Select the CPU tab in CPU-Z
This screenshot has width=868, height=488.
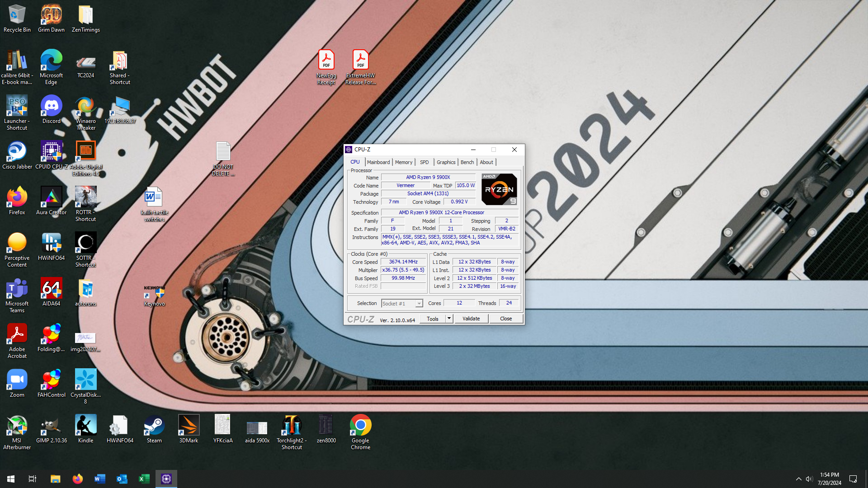point(355,162)
